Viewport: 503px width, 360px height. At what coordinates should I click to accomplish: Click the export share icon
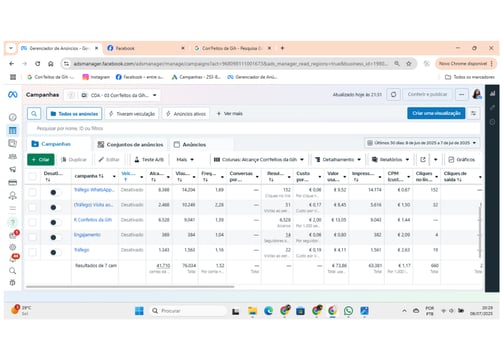pyautogui.click(x=423, y=160)
